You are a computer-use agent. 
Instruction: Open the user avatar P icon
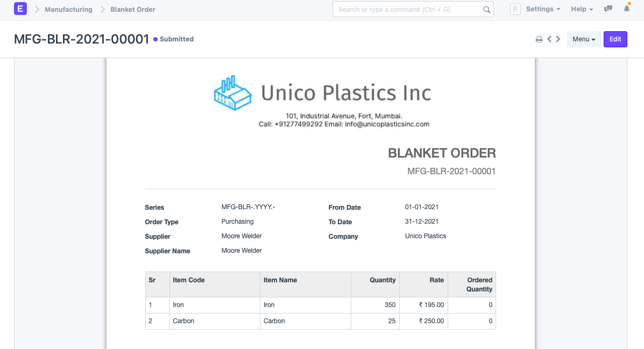click(x=515, y=9)
